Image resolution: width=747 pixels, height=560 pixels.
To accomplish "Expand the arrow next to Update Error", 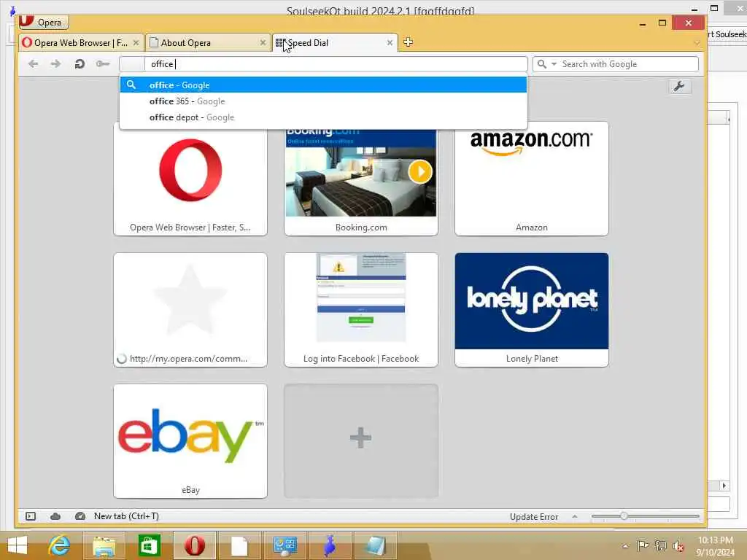I will tap(575, 517).
